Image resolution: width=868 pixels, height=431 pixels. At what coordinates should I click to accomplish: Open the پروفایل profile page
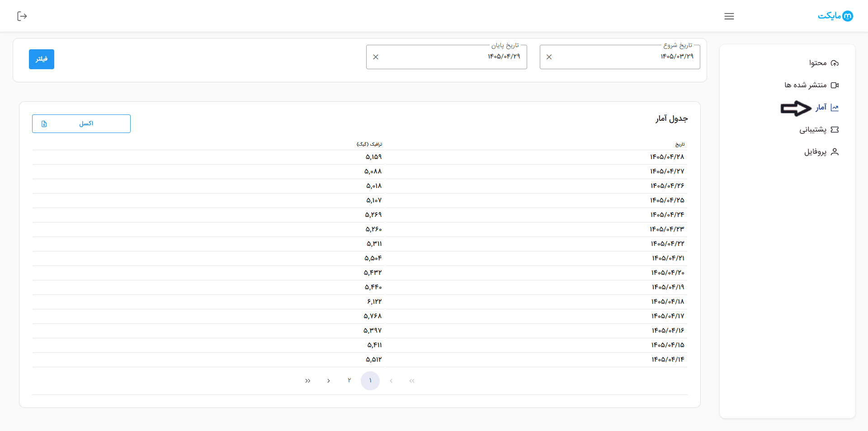(821, 152)
